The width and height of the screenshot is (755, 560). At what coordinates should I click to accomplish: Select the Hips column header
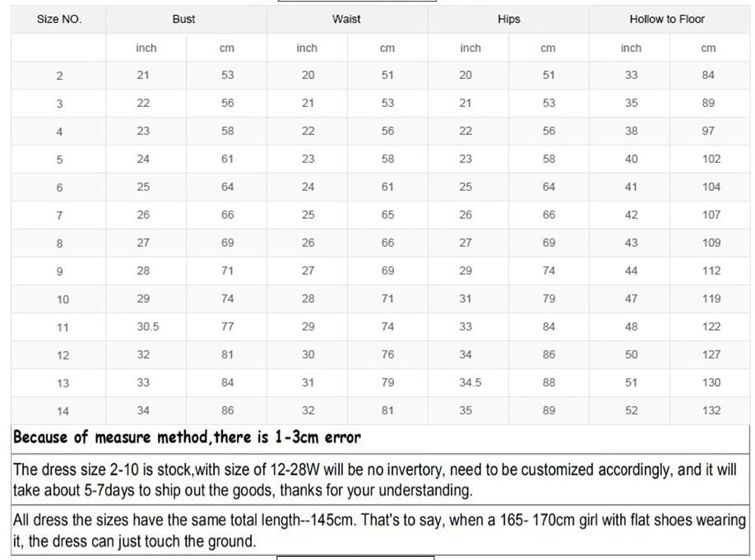[x=508, y=19]
